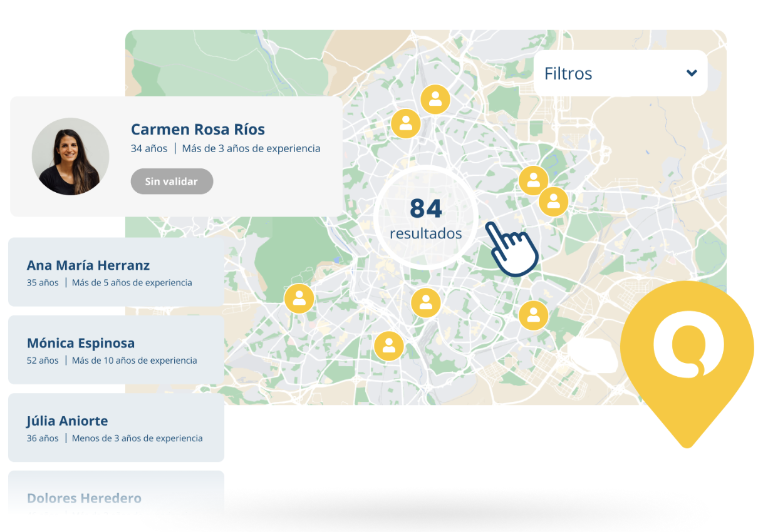The width and height of the screenshot is (758, 532).
Task: Select the leftmost person marker on the map
Action: click(x=299, y=299)
